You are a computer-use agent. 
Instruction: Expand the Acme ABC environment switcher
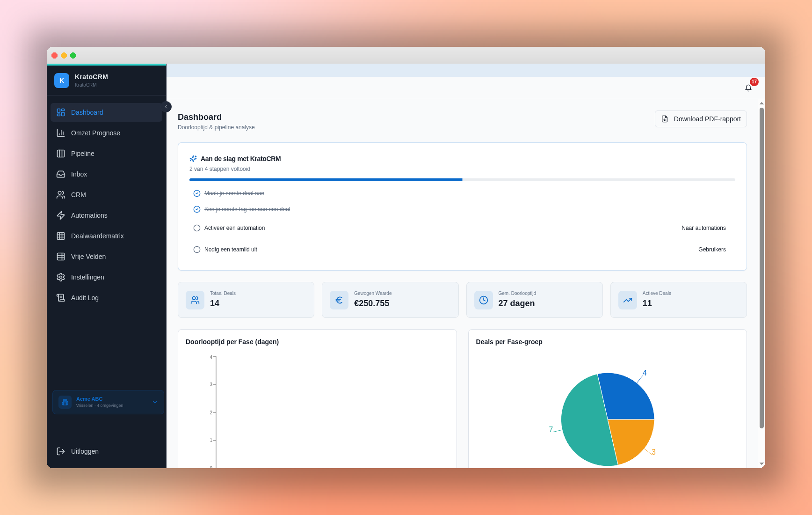108,402
